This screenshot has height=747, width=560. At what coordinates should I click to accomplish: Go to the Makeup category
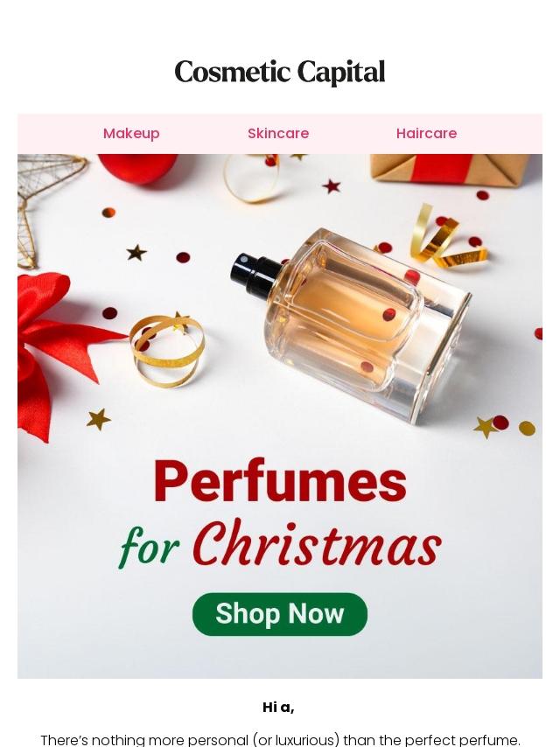[131, 133]
